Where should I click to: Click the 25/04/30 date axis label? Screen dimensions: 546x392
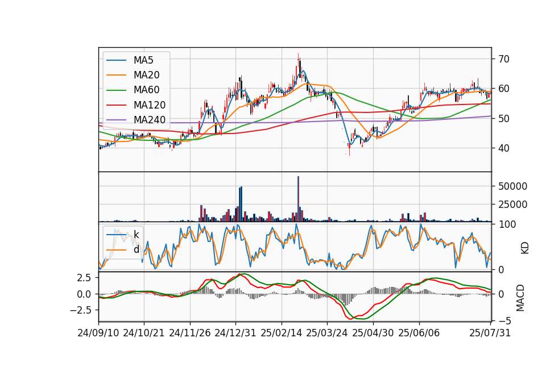[x=373, y=333]
